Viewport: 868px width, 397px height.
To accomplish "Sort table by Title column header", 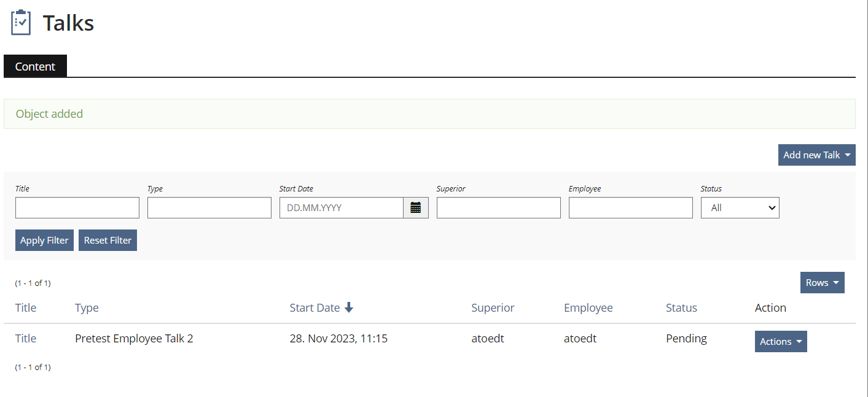I will [26, 308].
